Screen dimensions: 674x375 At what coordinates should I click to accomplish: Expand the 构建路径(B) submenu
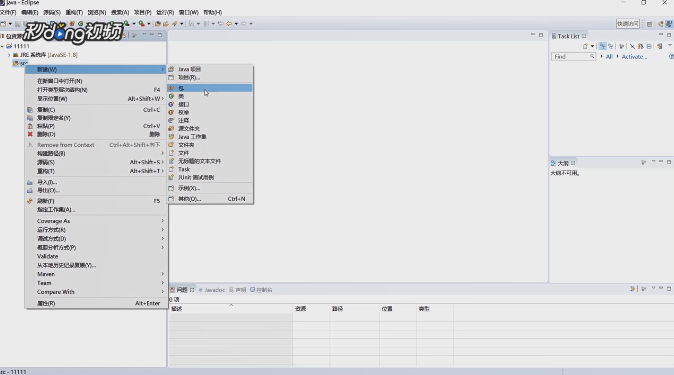tap(96, 153)
